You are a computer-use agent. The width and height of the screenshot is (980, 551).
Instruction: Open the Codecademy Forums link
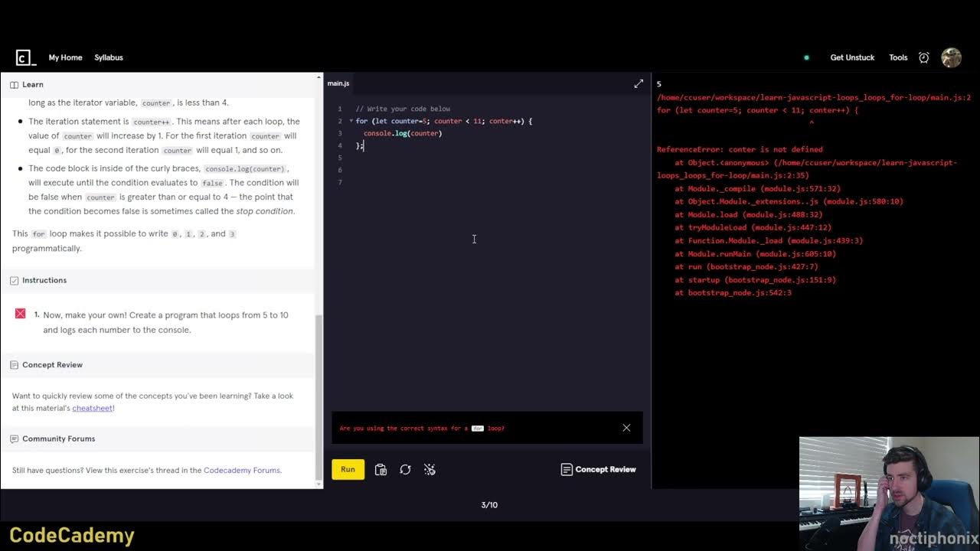coord(242,470)
